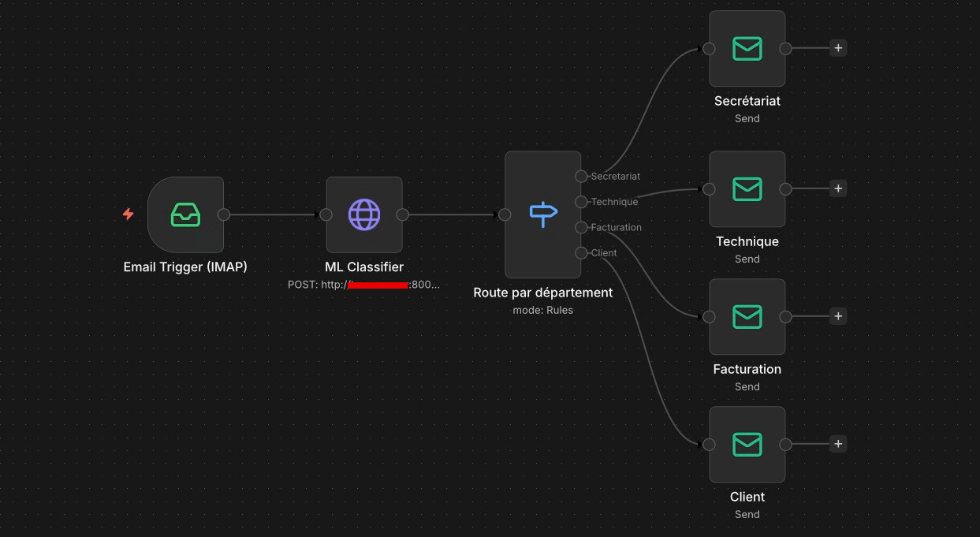Click the 'ML Classifier' node label

[364, 267]
